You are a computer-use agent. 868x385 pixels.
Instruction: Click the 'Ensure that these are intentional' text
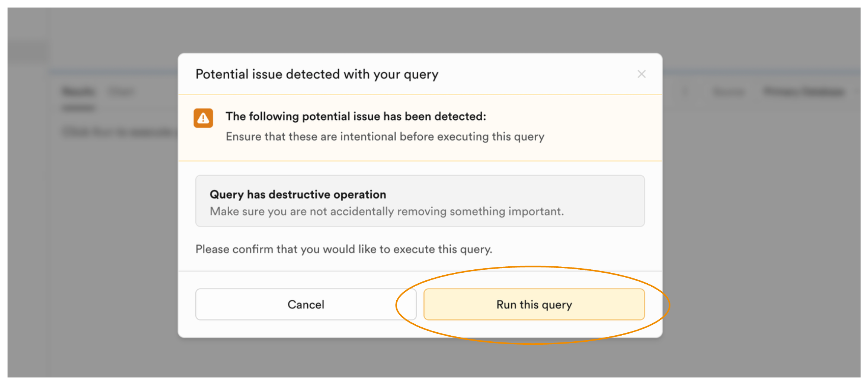385,136
